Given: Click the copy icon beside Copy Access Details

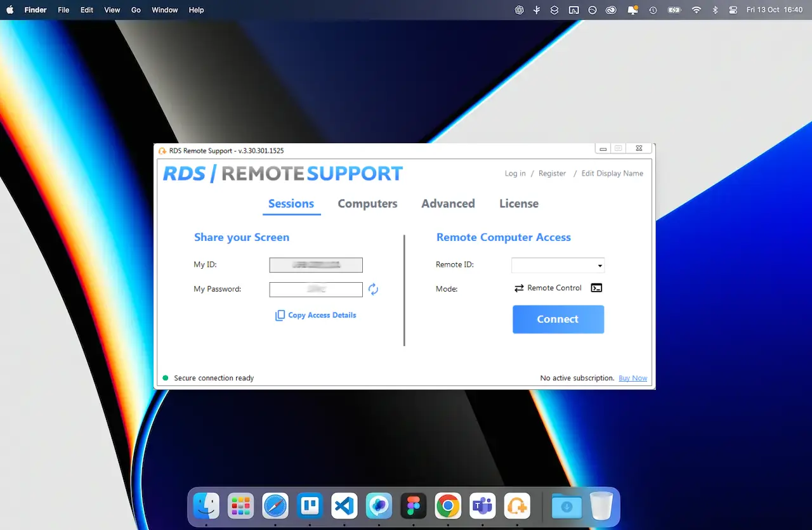Looking at the screenshot, I should point(280,315).
